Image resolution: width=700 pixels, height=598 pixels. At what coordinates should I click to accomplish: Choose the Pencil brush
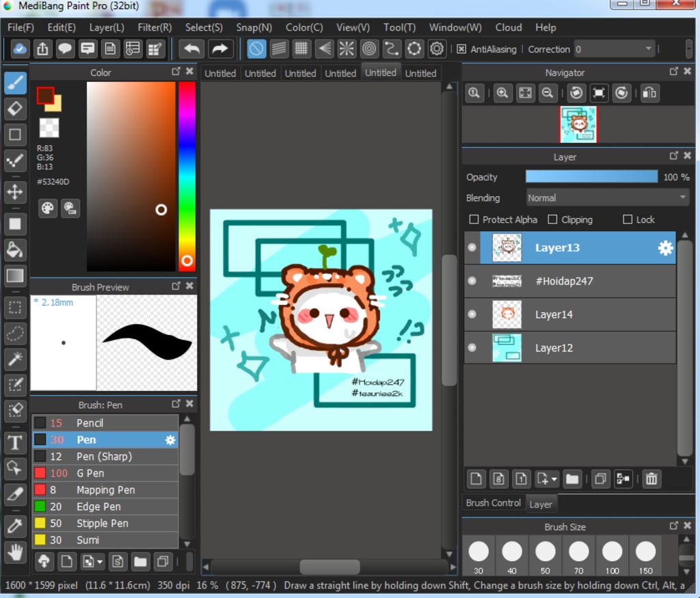click(106, 423)
